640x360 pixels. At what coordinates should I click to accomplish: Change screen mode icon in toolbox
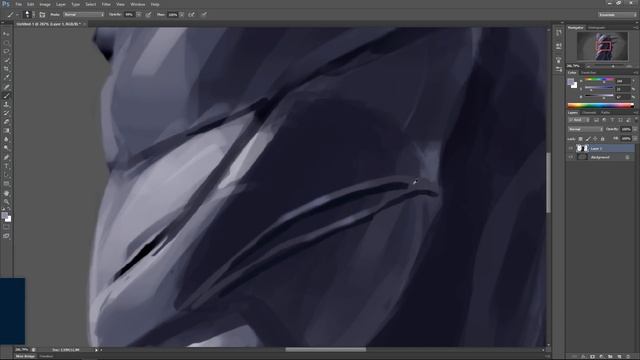coord(6,236)
